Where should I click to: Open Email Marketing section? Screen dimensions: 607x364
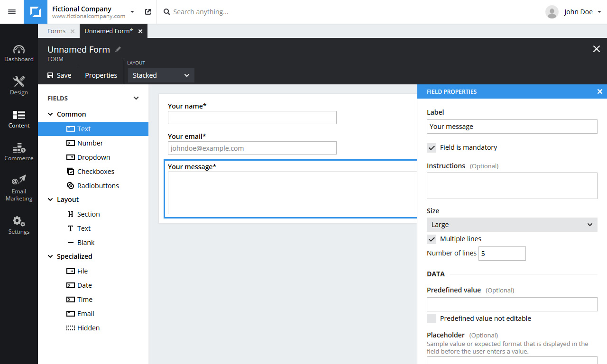(19, 188)
